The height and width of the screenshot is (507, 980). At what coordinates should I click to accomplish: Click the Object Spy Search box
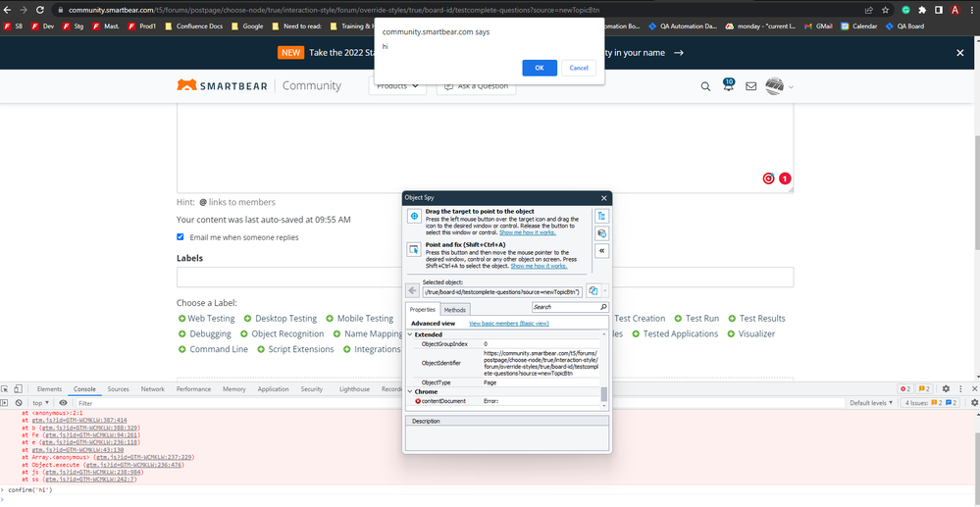coord(570,307)
